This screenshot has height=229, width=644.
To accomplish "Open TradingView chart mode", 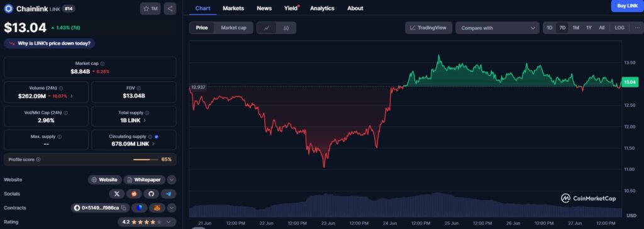I will coord(428,28).
